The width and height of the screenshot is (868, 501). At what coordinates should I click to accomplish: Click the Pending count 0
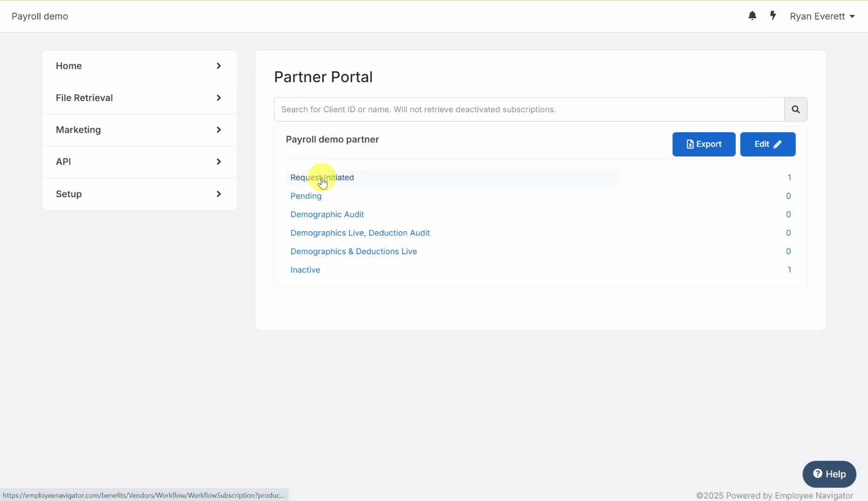pos(788,196)
